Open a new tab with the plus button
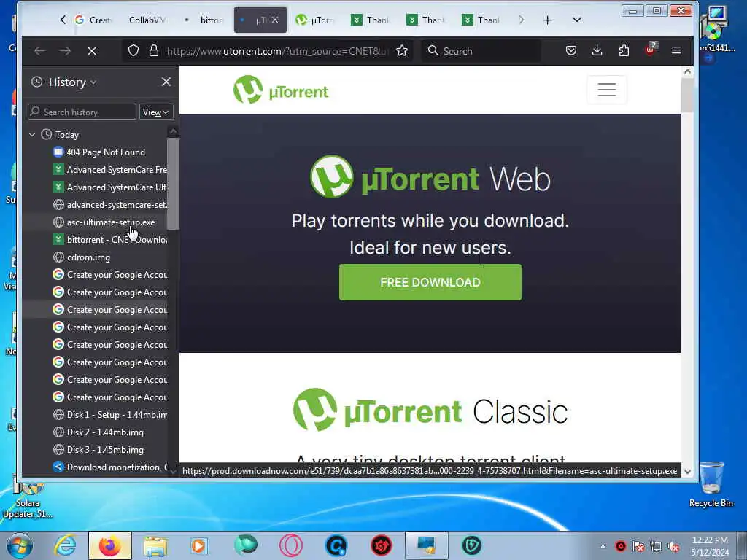Viewport: 747px width, 560px height. click(x=547, y=20)
